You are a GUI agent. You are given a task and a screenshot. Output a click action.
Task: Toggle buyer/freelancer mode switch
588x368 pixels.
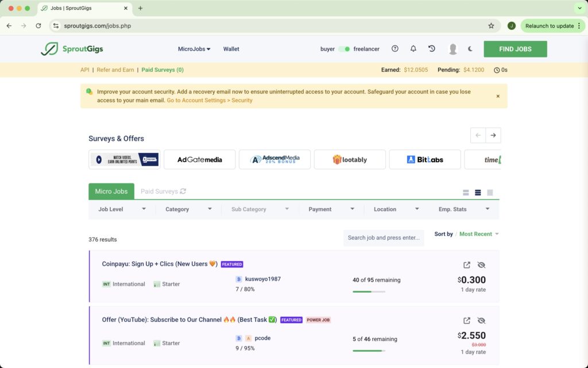coord(344,49)
